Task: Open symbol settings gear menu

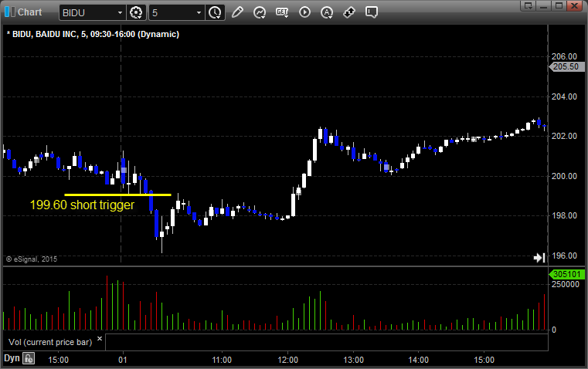Action: 136,12
